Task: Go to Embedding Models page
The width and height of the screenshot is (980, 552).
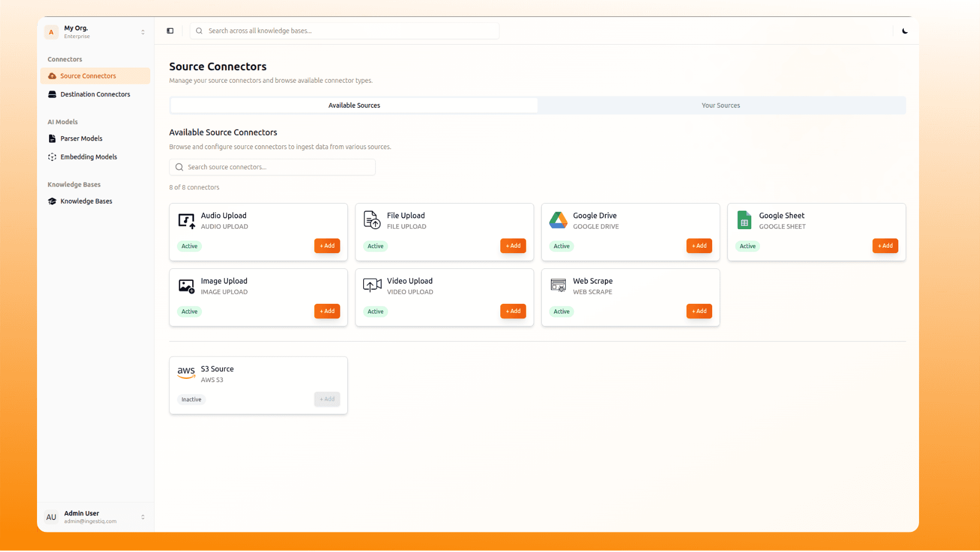Action: coord(89,157)
